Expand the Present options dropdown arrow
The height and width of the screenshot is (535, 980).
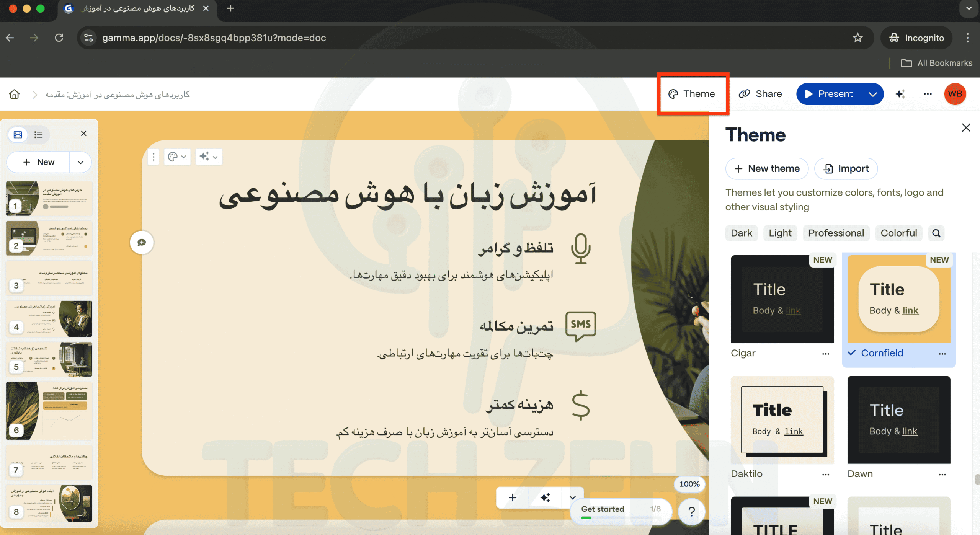[872, 94]
